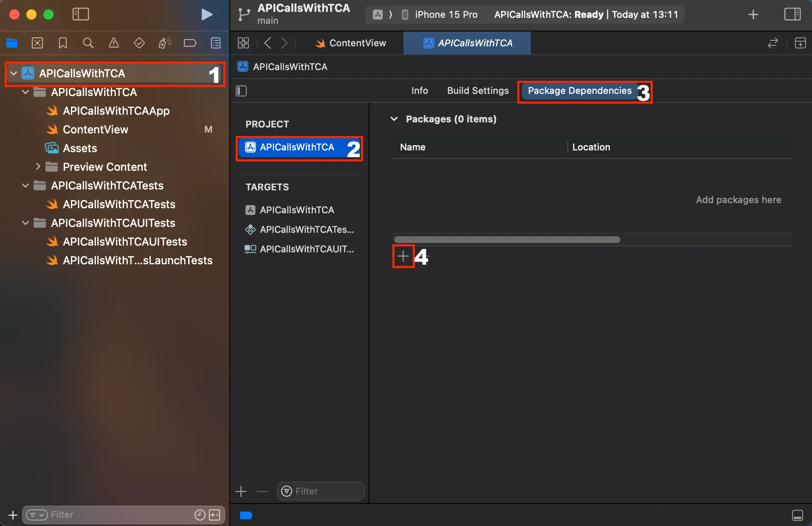Screen dimensions: 812x526
Task: Expand the Preview Content folder
Action: click(x=38, y=167)
